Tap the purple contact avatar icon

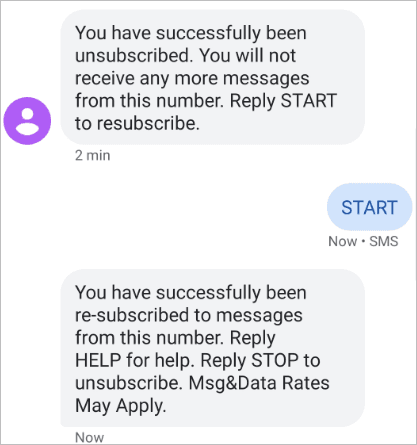click(27, 121)
